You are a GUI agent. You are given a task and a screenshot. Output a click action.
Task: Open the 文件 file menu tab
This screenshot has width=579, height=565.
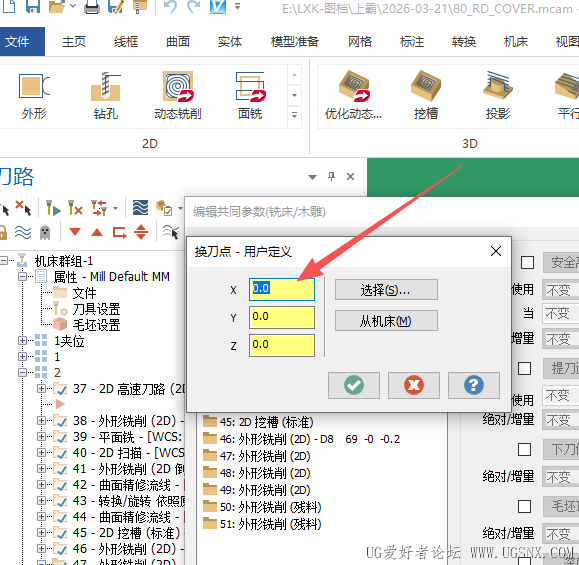tap(22, 41)
